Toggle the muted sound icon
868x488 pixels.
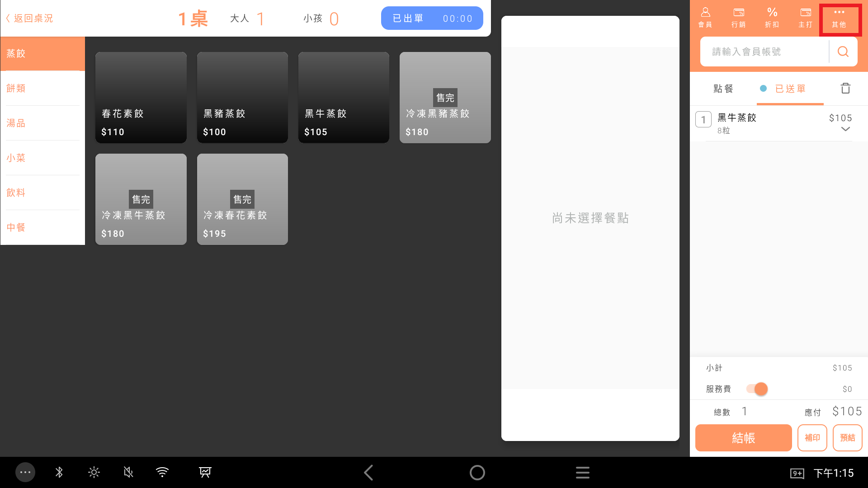click(x=128, y=473)
